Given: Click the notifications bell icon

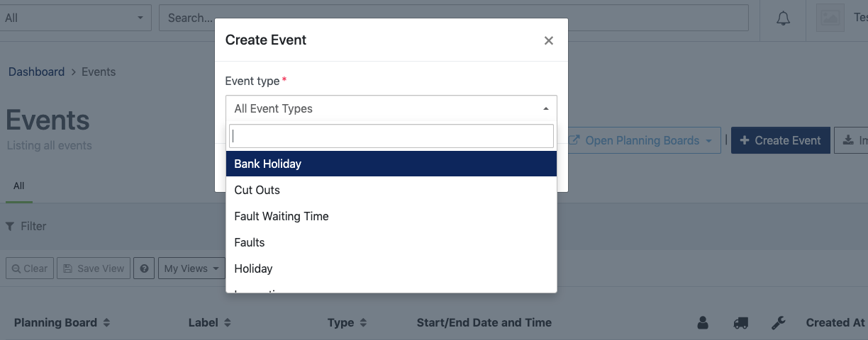Looking at the screenshot, I should coord(783,19).
